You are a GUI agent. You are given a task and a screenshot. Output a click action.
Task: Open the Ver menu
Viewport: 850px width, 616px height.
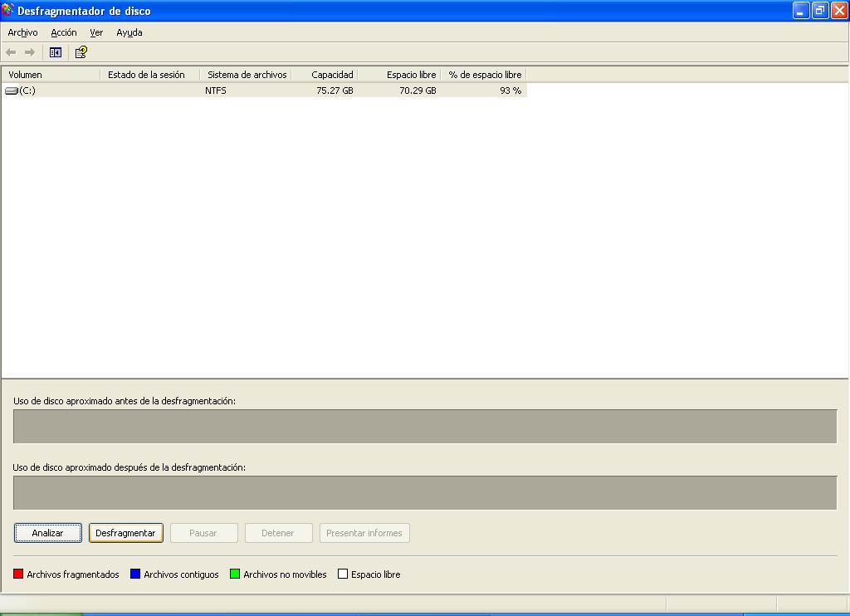click(96, 32)
